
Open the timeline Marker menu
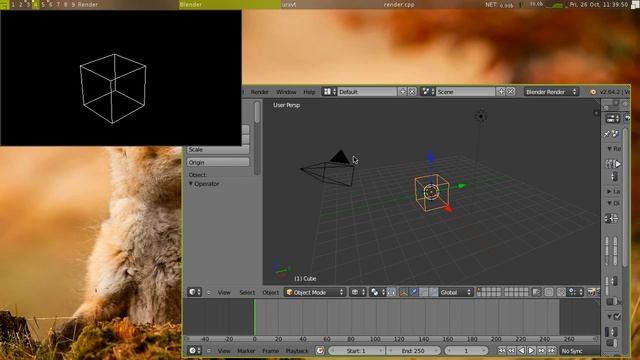(246, 351)
